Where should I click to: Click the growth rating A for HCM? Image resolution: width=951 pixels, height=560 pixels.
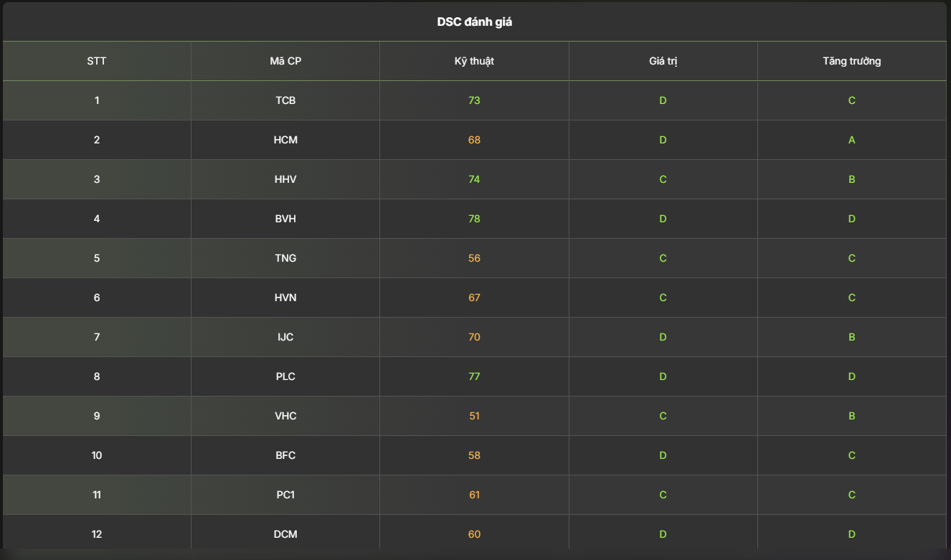click(x=851, y=140)
